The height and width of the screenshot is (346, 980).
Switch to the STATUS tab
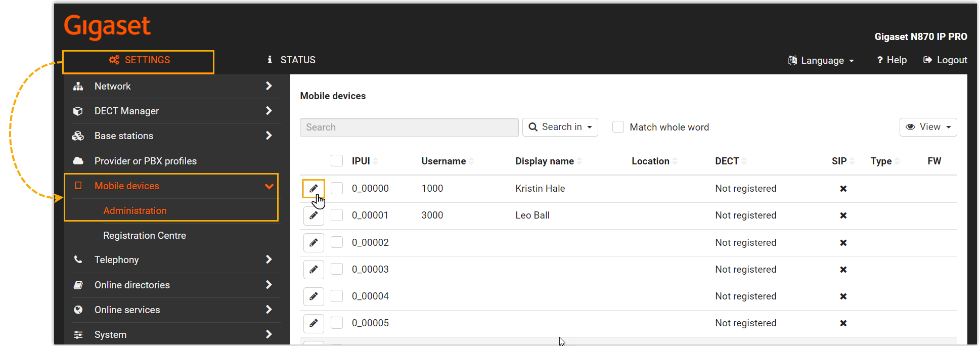tap(291, 60)
